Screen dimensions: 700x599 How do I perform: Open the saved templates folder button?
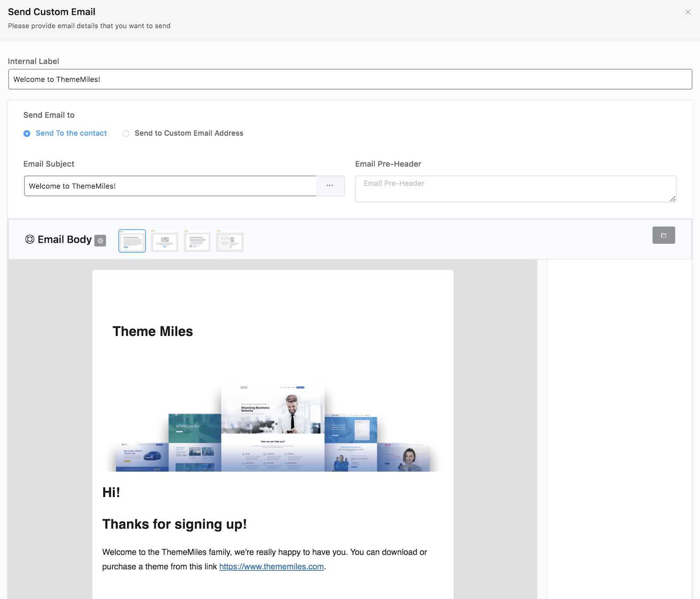pyautogui.click(x=664, y=235)
